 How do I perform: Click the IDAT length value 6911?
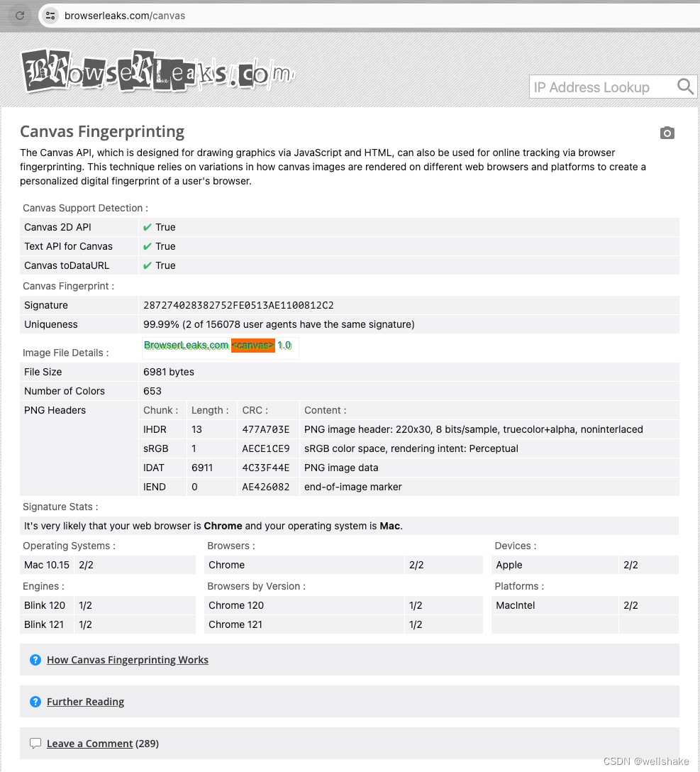tap(202, 468)
